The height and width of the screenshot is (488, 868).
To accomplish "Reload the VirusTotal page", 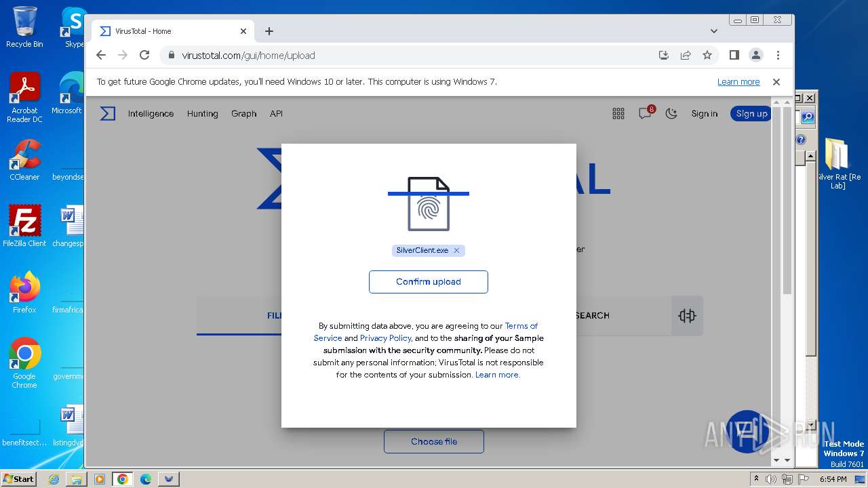I will (144, 55).
